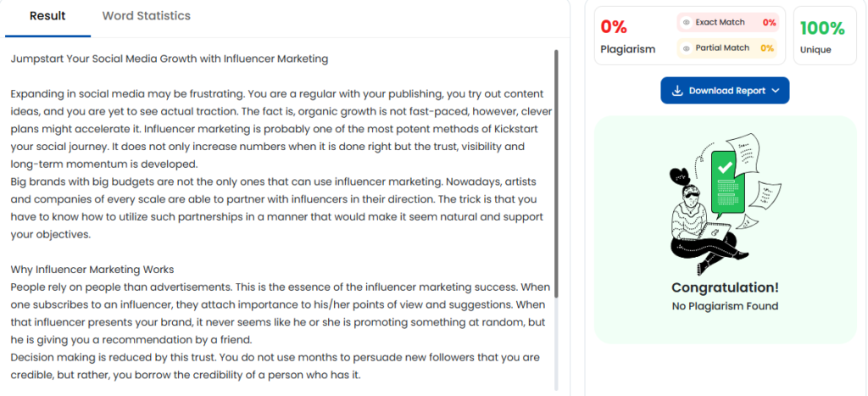Screen dimensions: 868x396
Task: Expand the Download Report chevron
Action: click(776, 91)
